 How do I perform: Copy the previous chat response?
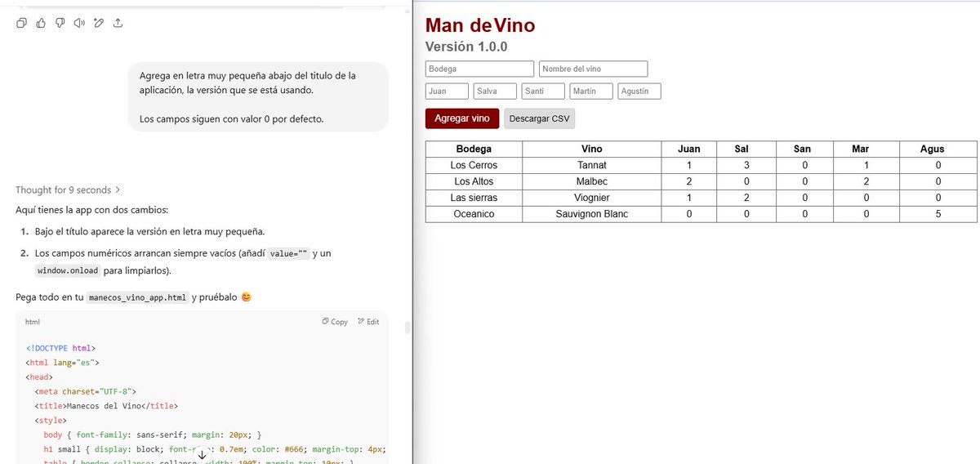point(22,23)
